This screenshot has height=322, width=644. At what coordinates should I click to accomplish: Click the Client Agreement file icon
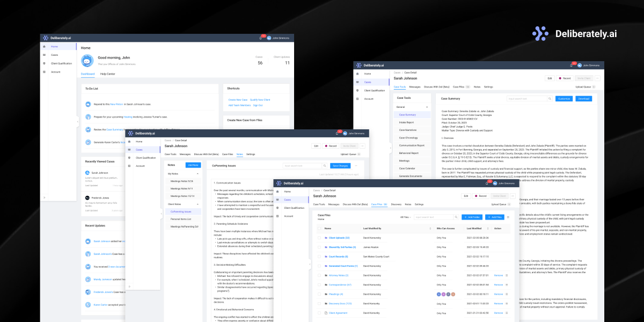coord(326,313)
